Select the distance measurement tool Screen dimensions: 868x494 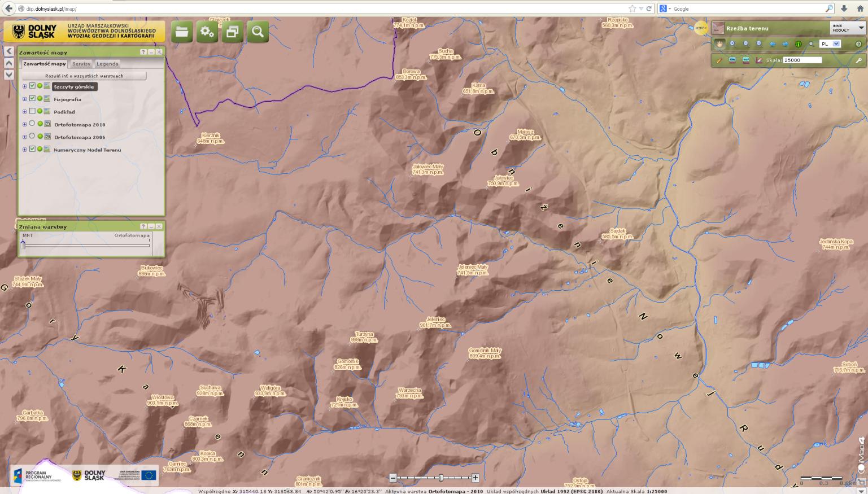[732, 60]
